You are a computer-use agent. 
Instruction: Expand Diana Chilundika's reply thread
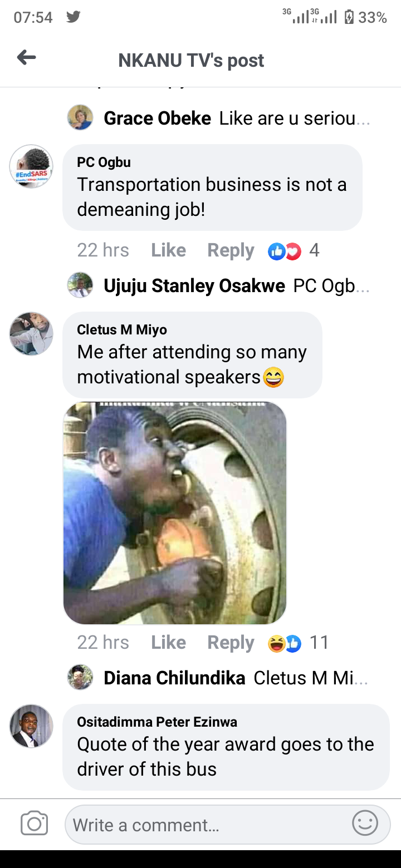pyautogui.click(x=218, y=678)
